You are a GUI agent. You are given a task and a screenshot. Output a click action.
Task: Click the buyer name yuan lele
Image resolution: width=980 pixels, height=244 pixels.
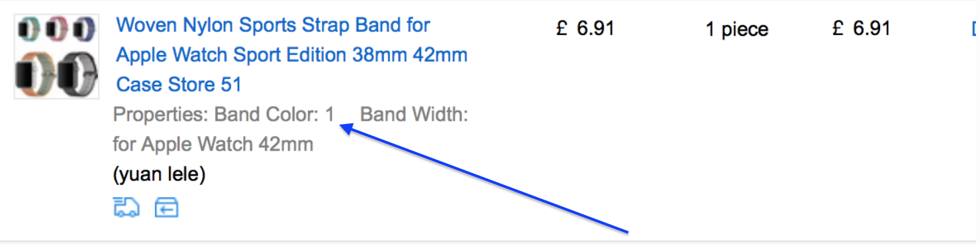point(159,174)
